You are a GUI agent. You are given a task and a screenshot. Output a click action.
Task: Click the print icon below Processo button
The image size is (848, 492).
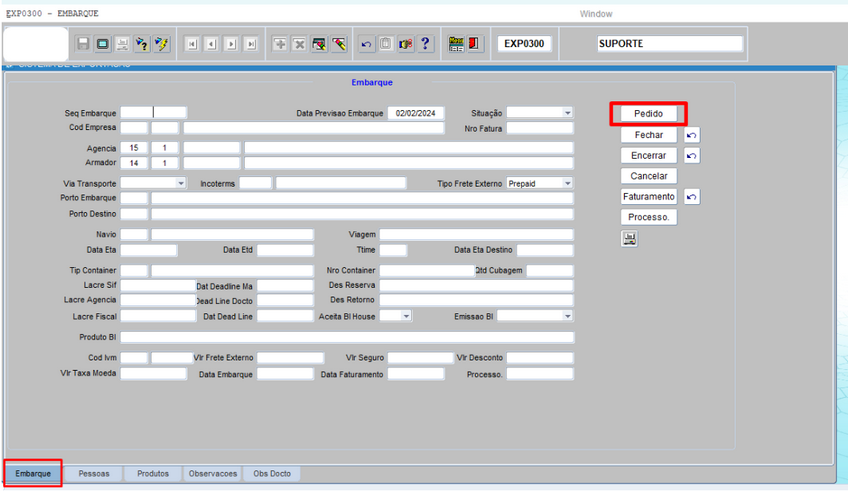629,239
